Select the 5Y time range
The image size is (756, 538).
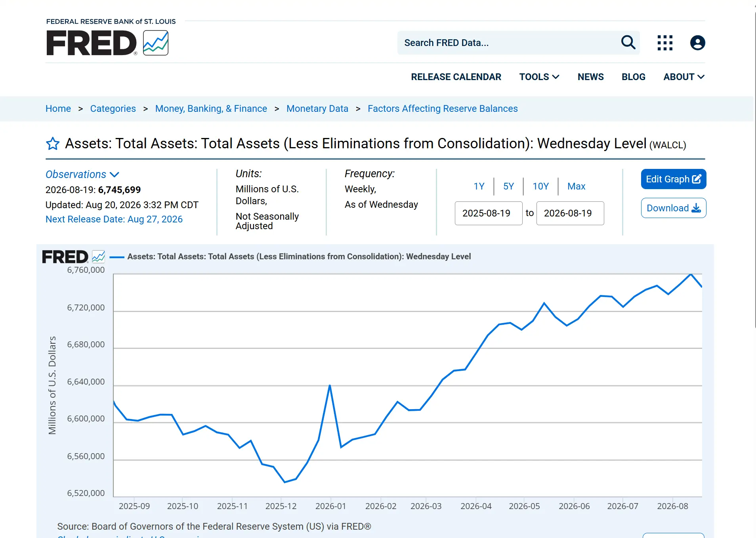(x=508, y=186)
